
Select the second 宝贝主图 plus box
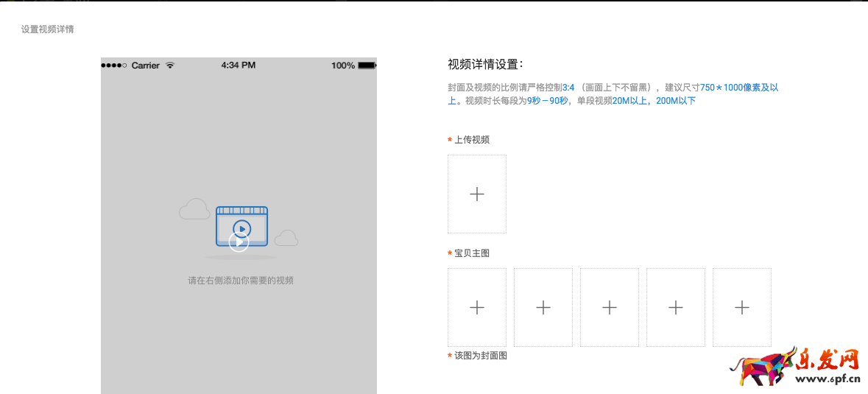click(543, 307)
